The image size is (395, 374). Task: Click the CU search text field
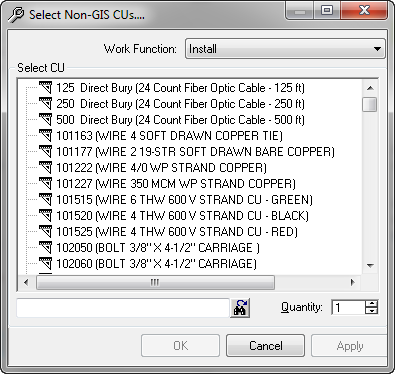123,308
